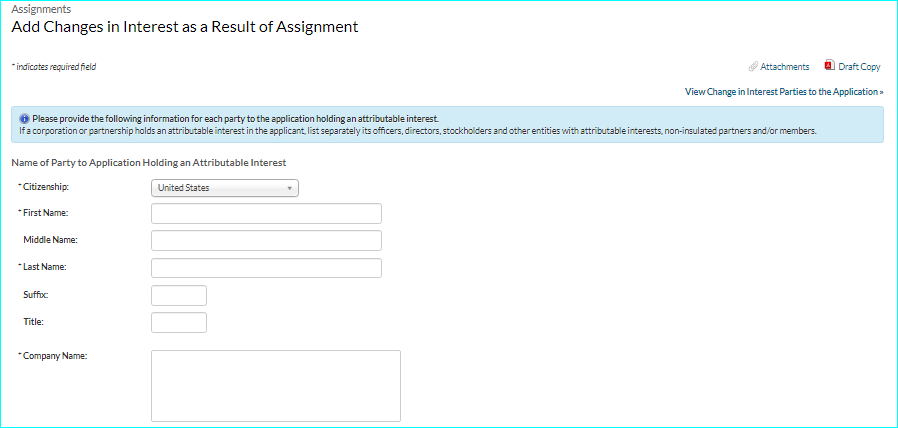
Task: Click inside the Company Name text area
Action: (x=275, y=385)
